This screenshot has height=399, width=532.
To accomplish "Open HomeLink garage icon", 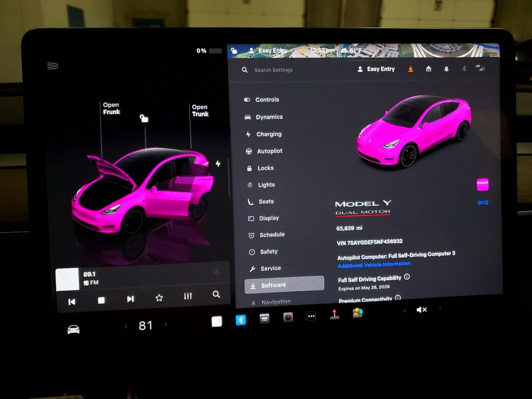I will 429,69.
